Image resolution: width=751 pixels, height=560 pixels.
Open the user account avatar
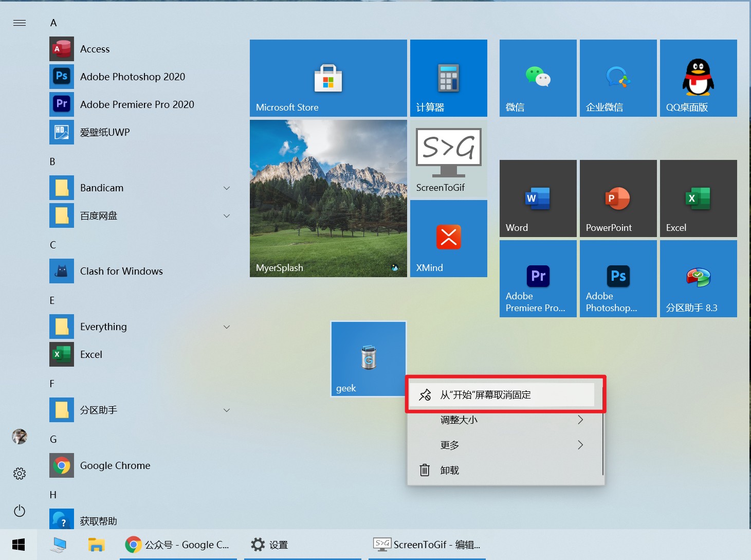pos(20,437)
